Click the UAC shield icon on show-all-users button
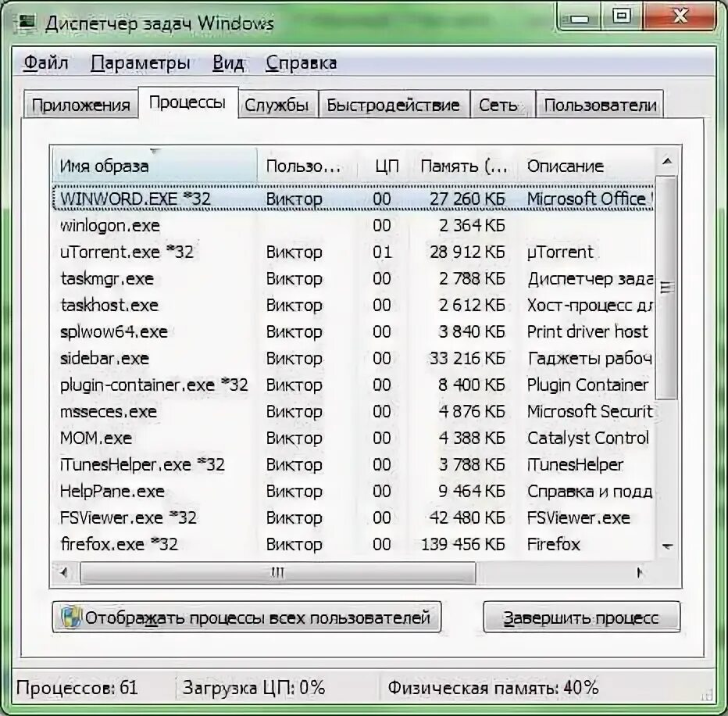Viewport: 728px width, 716px height. 70,617
